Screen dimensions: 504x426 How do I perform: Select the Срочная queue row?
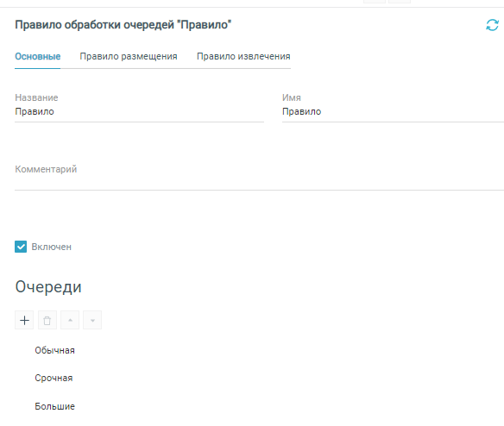pyautogui.click(x=54, y=378)
